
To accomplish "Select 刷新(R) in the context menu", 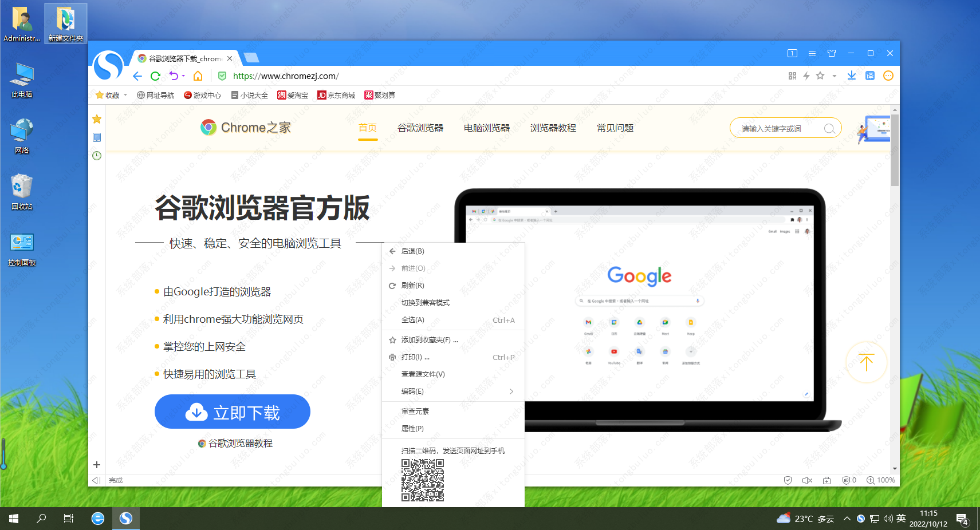I will pos(453,286).
